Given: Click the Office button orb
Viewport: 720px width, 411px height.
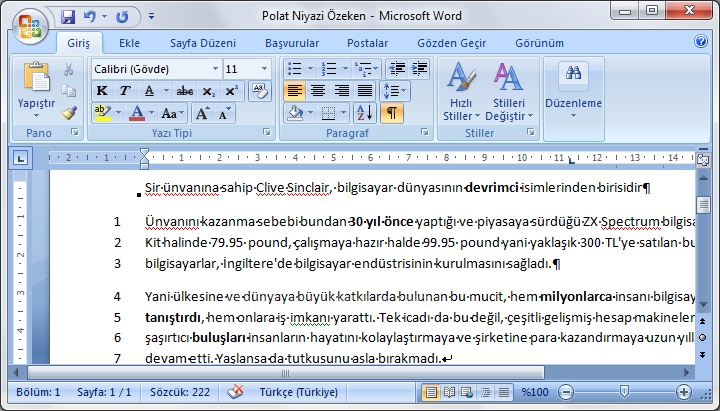Looking at the screenshot, I should [x=30, y=25].
